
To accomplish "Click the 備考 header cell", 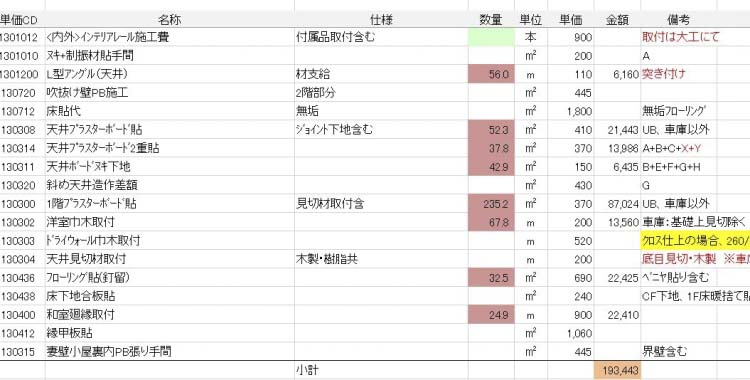I will (678, 20).
